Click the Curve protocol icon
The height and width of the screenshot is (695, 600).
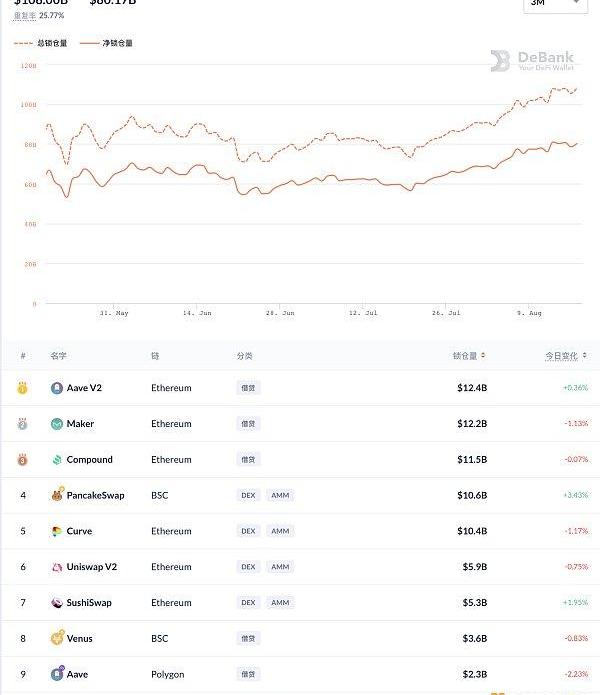click(x=57, y=531)
